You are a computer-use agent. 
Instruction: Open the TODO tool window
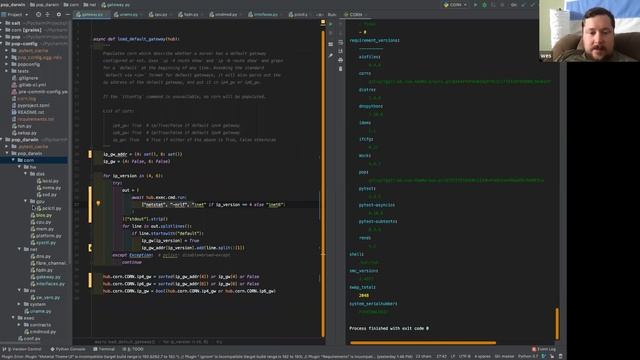click(x=133, y=349)
